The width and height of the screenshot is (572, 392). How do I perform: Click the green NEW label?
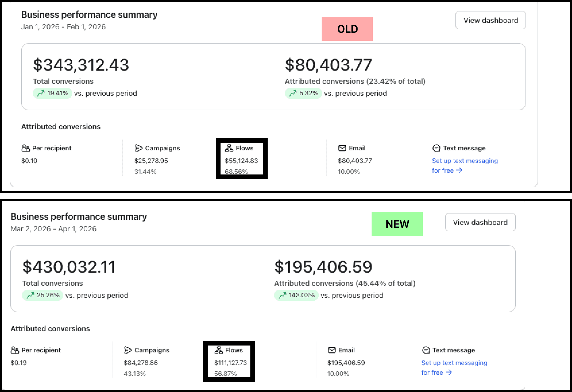(x=397, y=224)
